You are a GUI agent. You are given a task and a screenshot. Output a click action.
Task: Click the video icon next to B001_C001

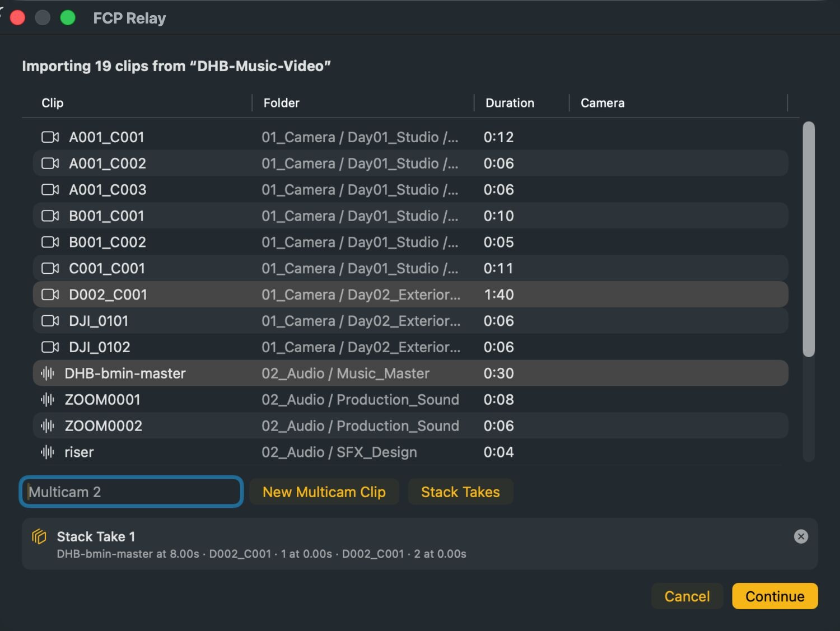click(50, 216)
